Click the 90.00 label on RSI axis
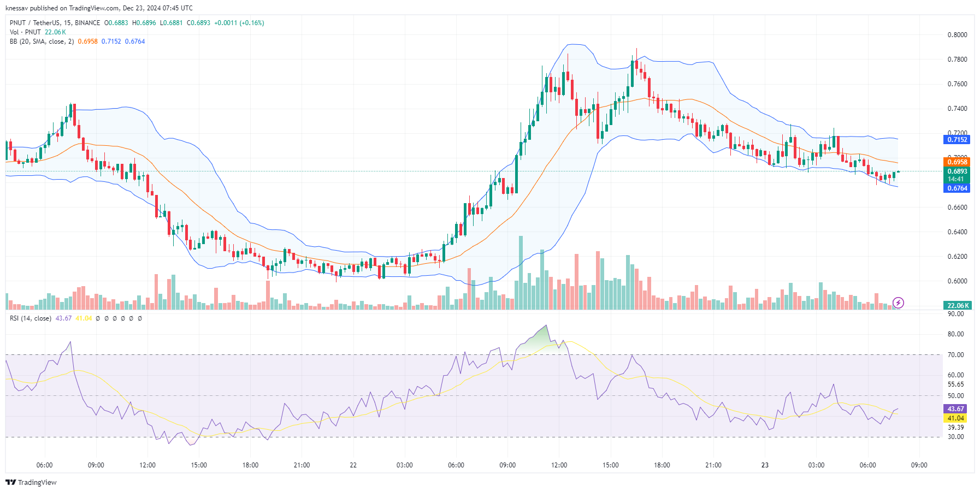 [x=955, y=314]
